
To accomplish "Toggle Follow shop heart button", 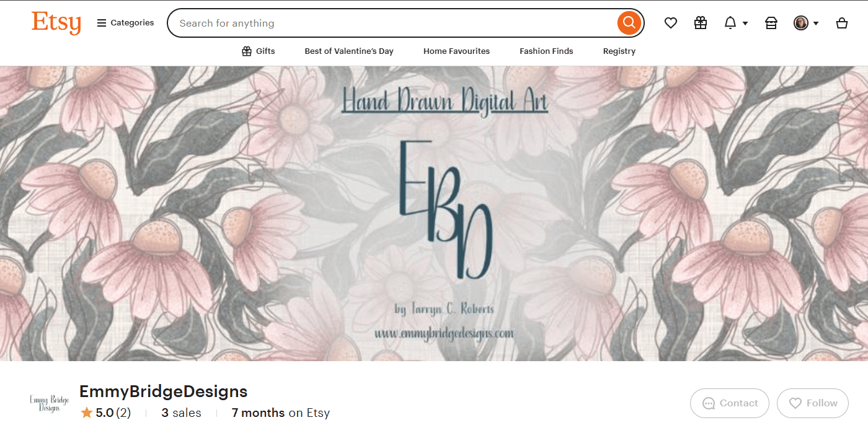I will click(813, 403).
